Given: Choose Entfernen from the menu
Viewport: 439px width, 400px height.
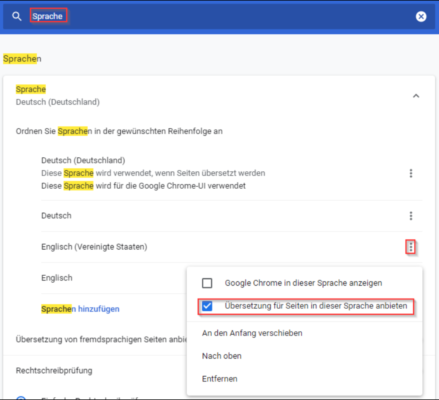Looking at the screenshot, I should pos(219,379).
